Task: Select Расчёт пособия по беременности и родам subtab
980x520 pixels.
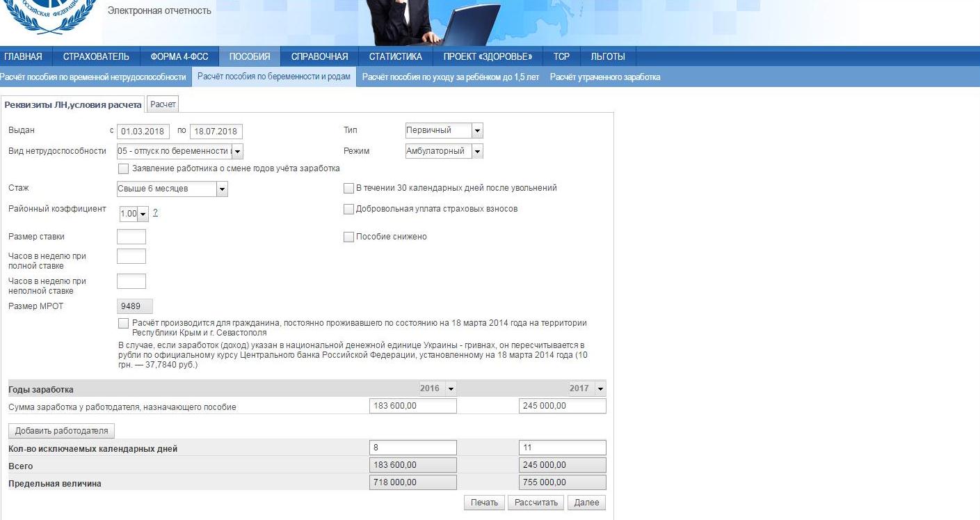Action: tap(274, 77)
